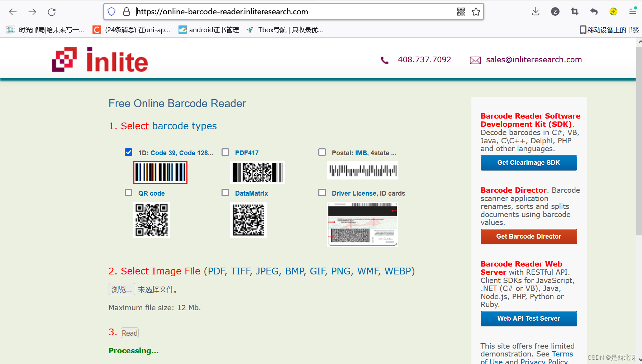
Task: Click the Maximum file size: 12 Mb text
Action: coord(155,308)
